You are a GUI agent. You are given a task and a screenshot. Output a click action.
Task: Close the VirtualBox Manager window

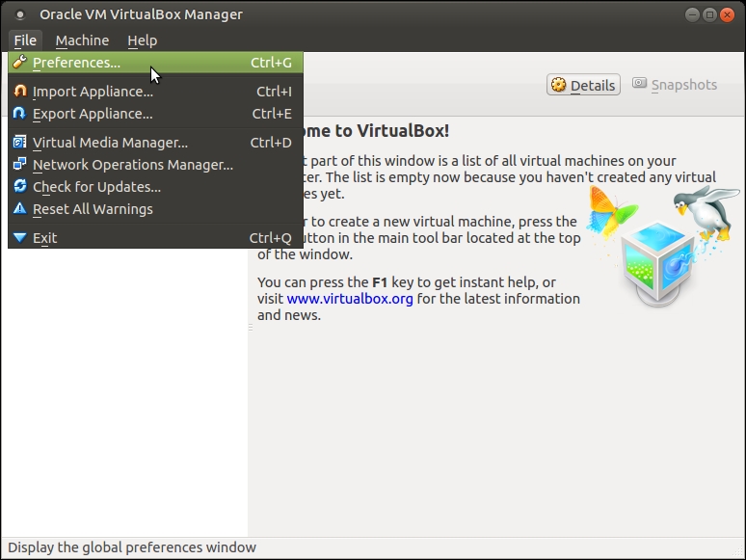pos(727,14)
